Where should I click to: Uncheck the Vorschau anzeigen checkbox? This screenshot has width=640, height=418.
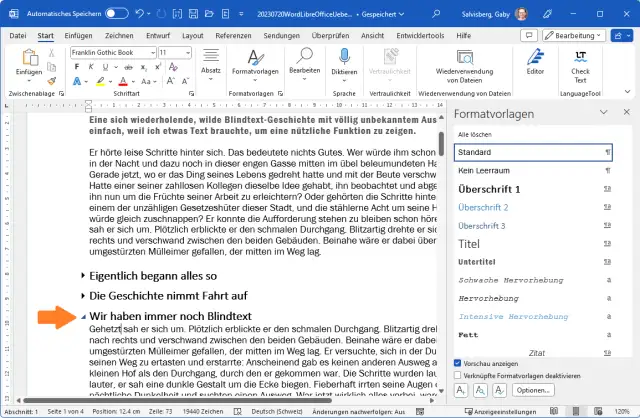tap(459, 363)
